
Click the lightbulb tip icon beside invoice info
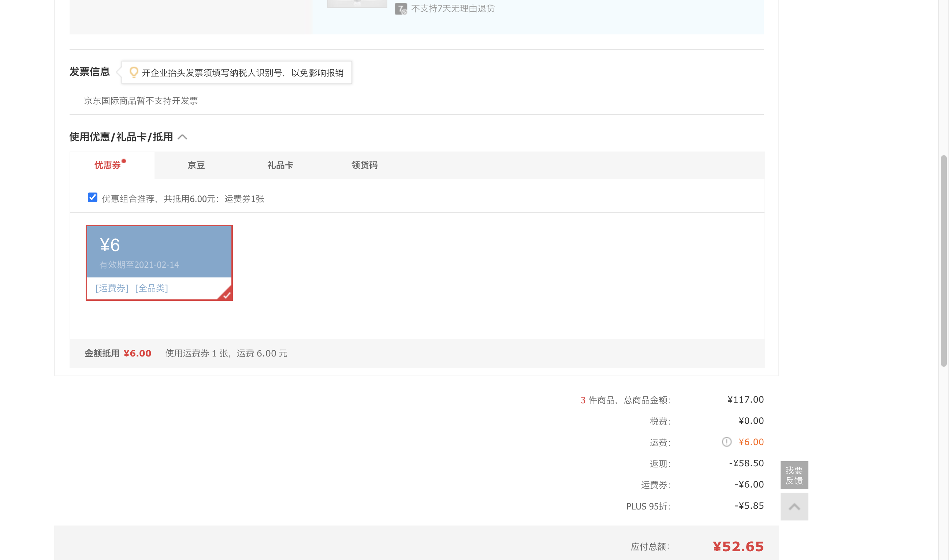pyautogui.click(x=134, y=72)
